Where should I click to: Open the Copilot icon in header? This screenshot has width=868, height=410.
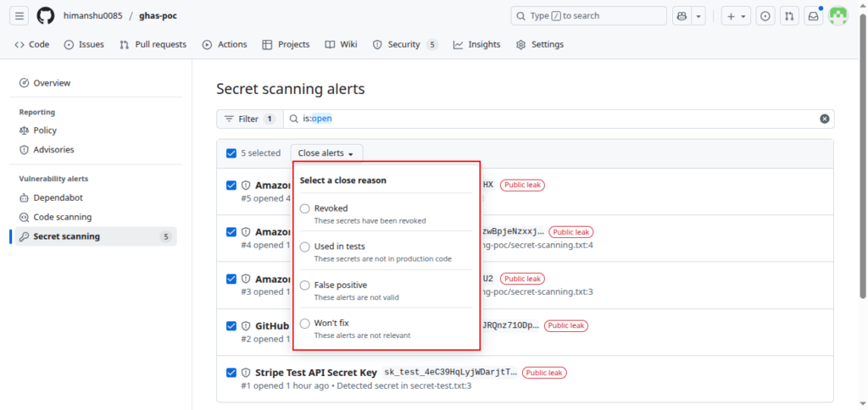[x=682, y=16]
